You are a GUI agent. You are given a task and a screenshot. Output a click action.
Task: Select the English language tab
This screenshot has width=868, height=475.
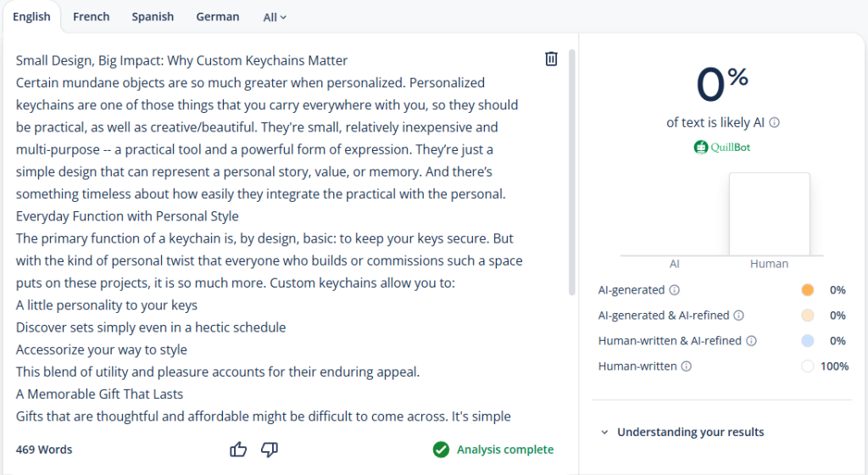coord(31,17)
